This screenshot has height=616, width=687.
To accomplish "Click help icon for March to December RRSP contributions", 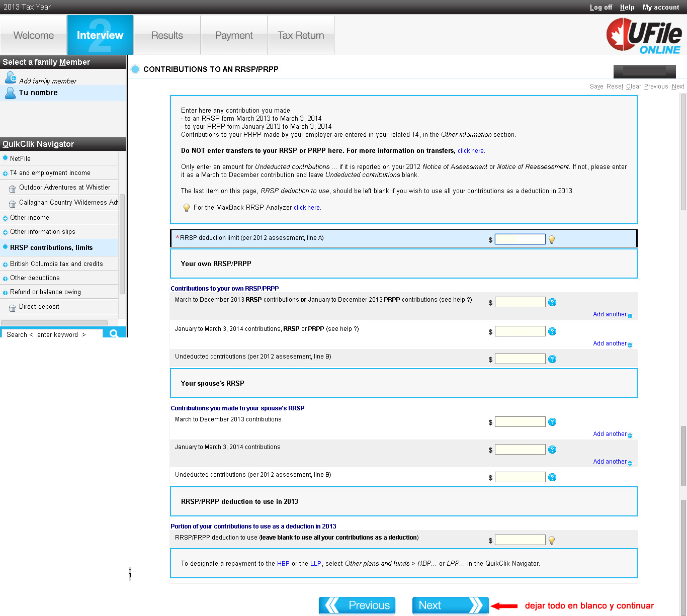I will tap(552, 302).
